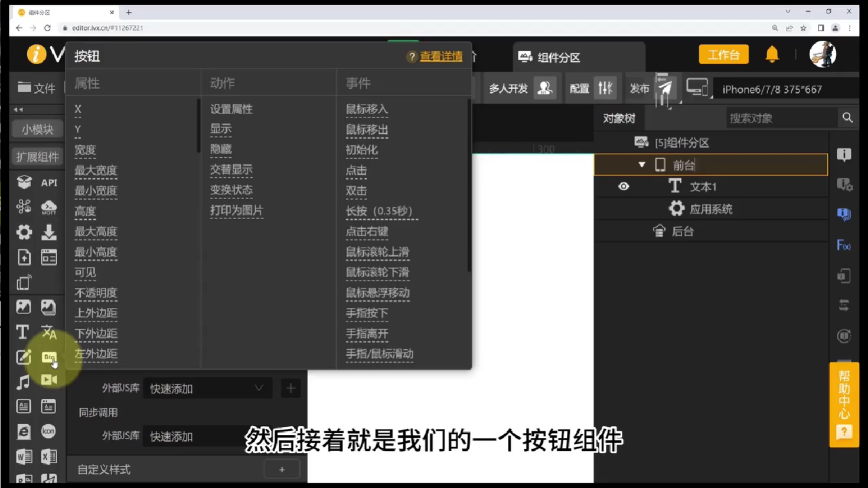Click the device preview monitor icon

coord(697,88)
